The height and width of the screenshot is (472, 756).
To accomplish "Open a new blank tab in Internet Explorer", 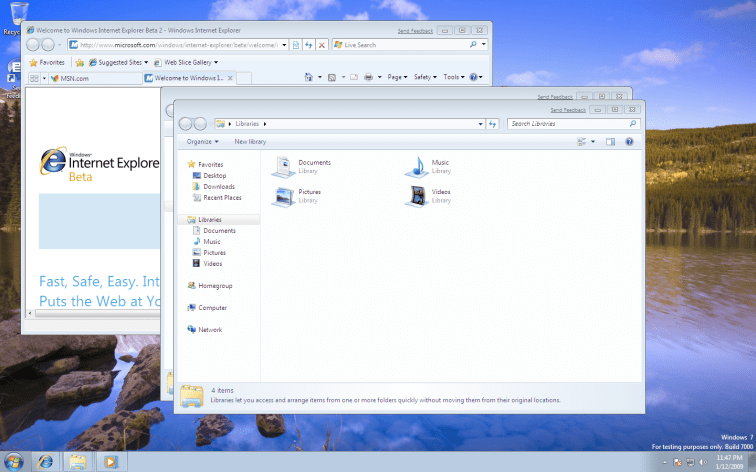I will pyautogui.click(x=244, y=78).
